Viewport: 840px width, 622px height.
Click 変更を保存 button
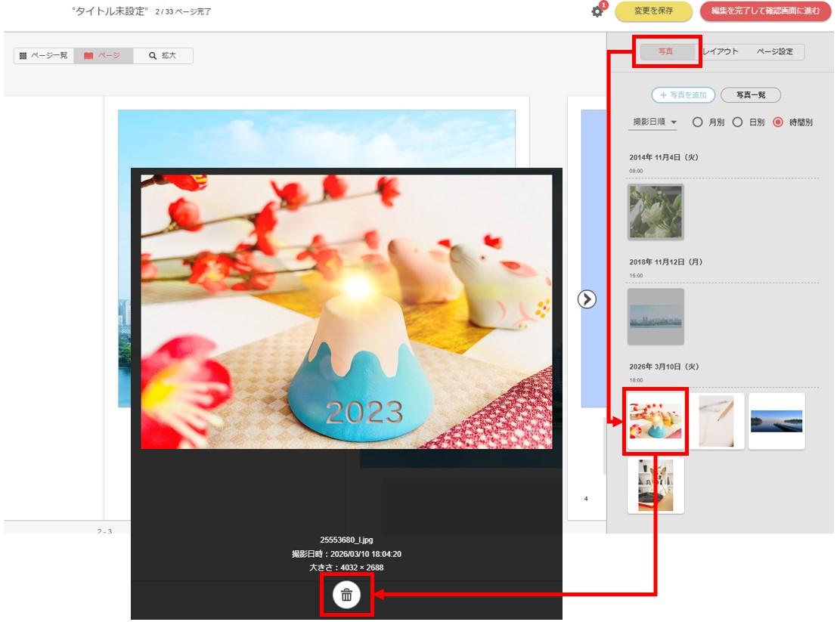(653, 11)
